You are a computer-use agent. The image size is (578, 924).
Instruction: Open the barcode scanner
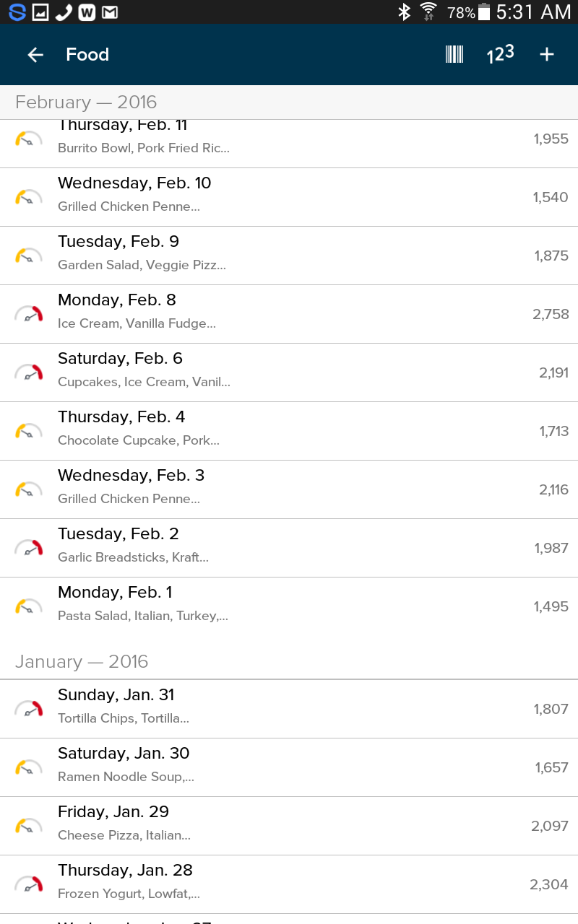(454, 55)
